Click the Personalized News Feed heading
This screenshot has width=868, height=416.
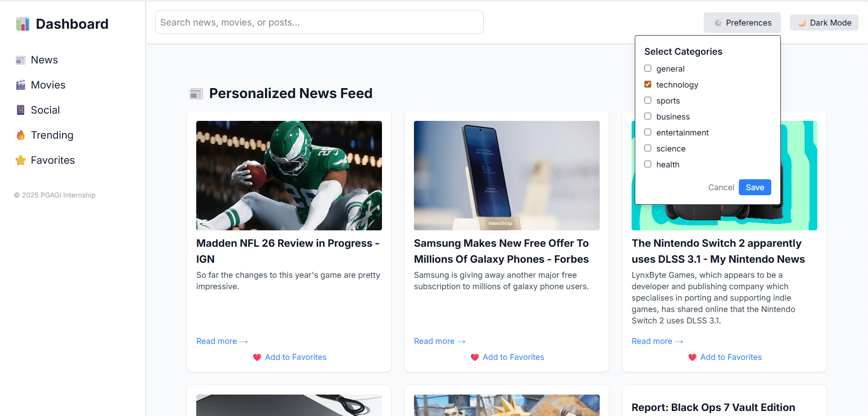coord(291,94)
